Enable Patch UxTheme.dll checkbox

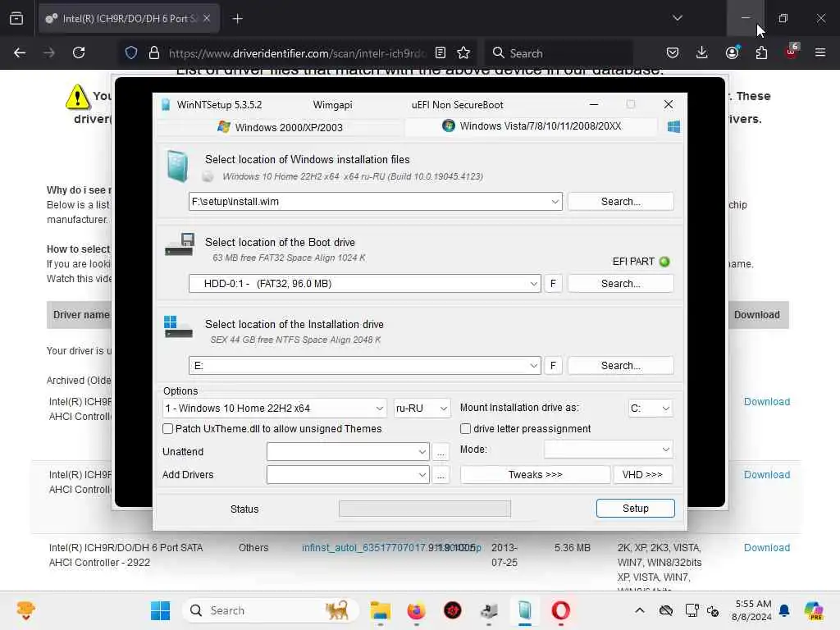[x=167, y=428]
